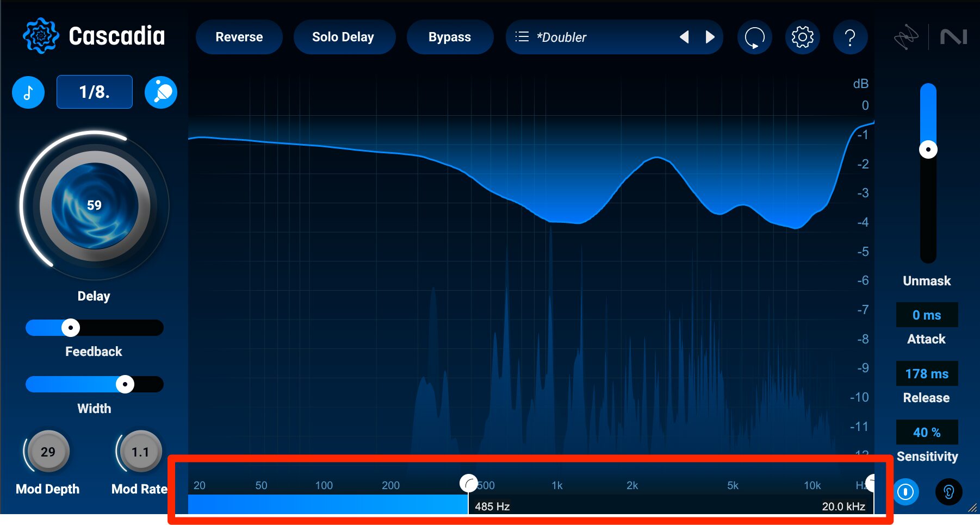Click the Feedback slider handle
Image resolution: width=980 pixels, height=525 pixels.
(x=70, y=328)
